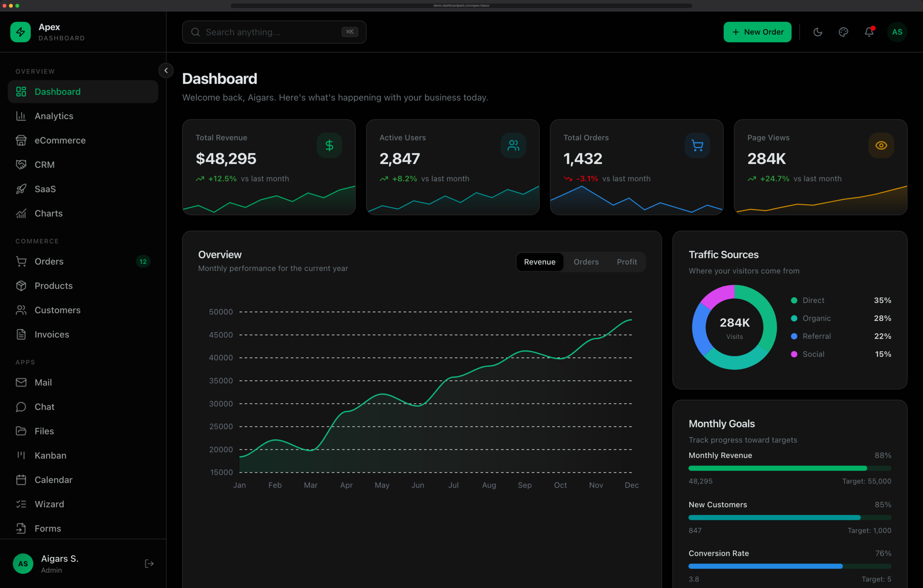Click the Traffic Sources heading
This screenshot has width=923, height=588.
(x=723, y=255)
